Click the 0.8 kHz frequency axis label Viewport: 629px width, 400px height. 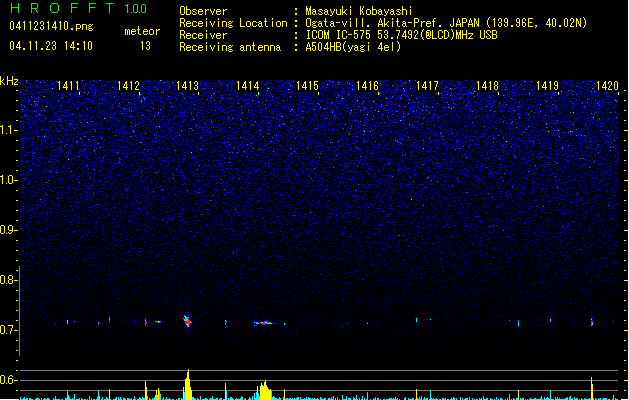[x=9, y=280]
